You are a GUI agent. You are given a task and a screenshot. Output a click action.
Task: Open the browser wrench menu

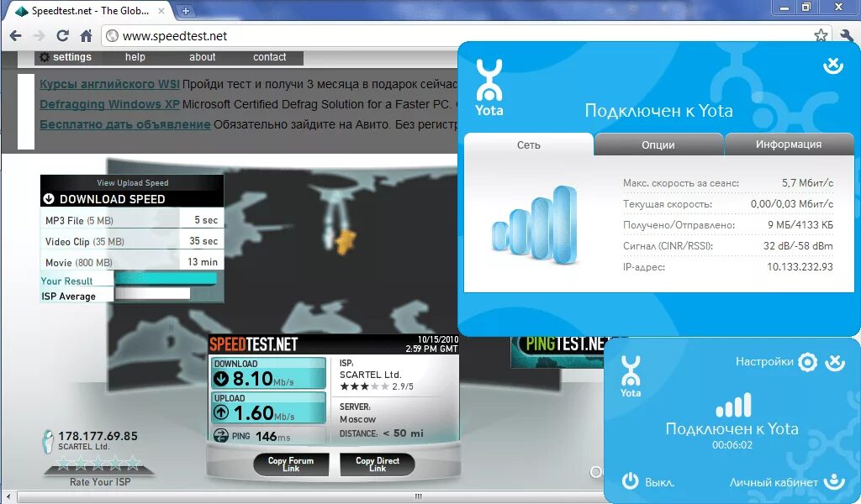pyautogui.click(x=846, y=35)
